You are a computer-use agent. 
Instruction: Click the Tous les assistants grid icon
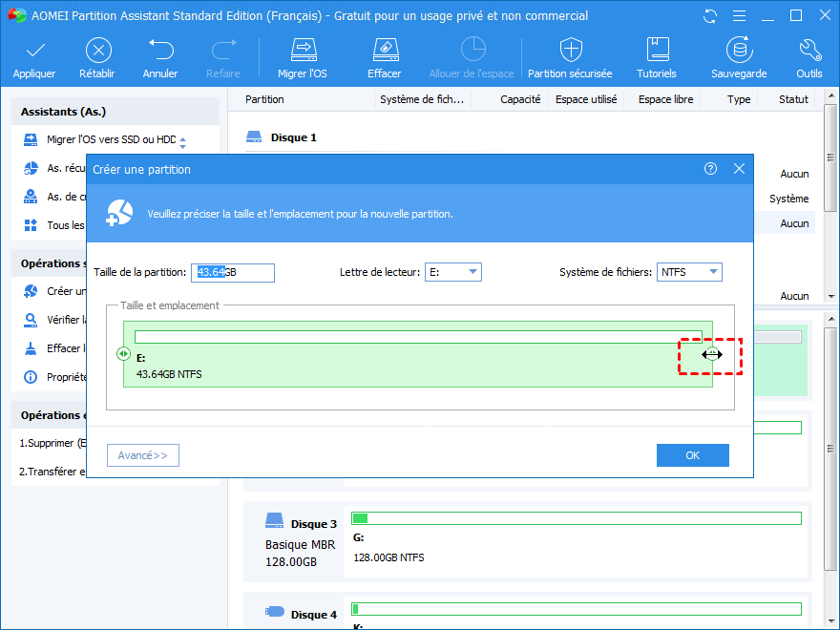pyautogui.click(x=31, y=225)
